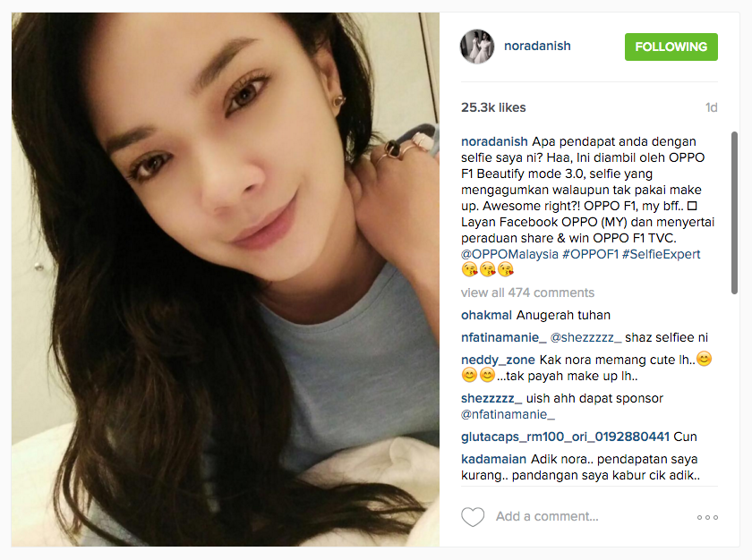Open the #SelfieExpert hashtag

[x=662, y=254]
